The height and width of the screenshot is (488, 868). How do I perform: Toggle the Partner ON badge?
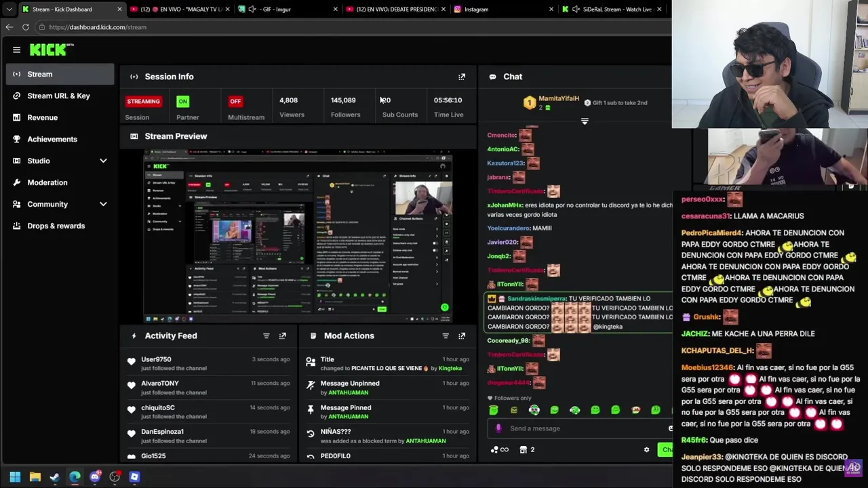(x=182, y=101)
